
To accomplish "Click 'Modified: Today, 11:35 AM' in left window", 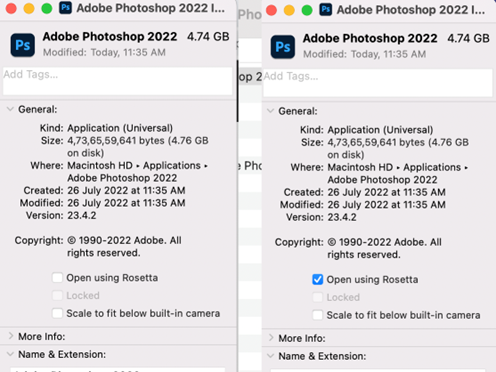I will (x=104, y=52).
